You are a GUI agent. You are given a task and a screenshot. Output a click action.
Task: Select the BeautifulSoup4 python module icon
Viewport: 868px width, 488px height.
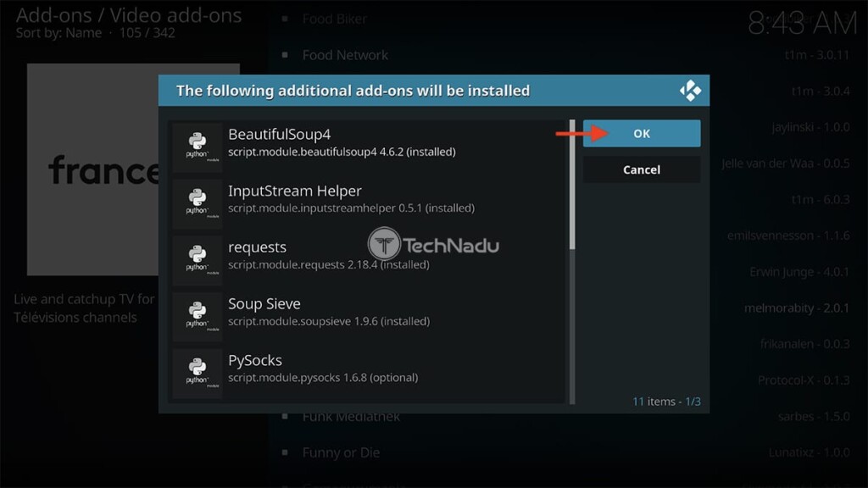(x=198, y=147)
